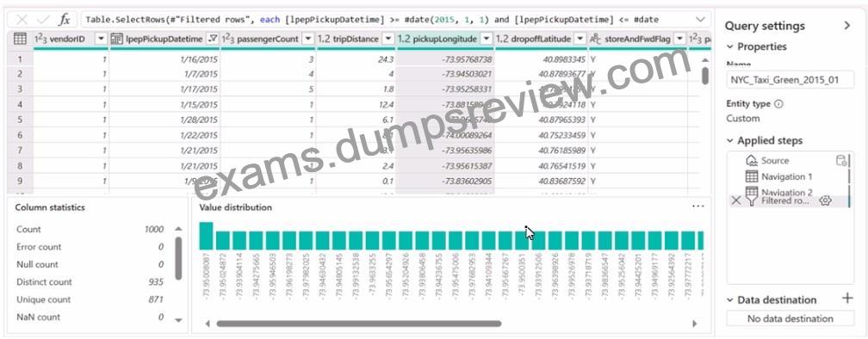Open Value distribution more options menu

coord(698,206)
